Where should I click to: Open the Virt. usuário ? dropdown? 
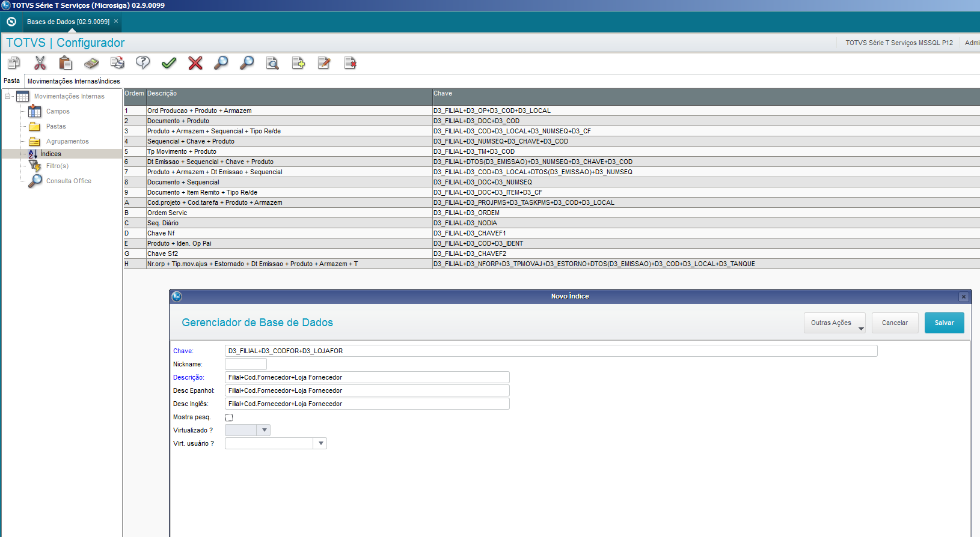[320, 443]
